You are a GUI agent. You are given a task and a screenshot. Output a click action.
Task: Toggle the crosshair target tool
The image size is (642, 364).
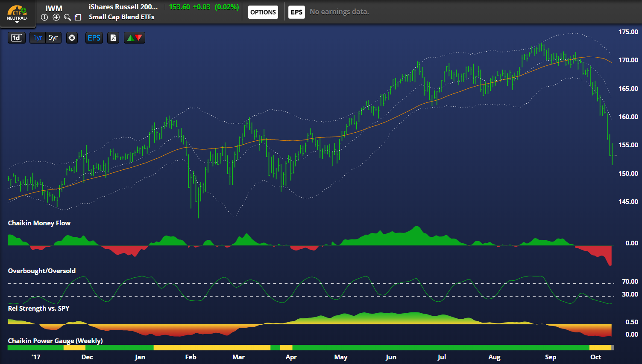pyautogui.click(x=72, y=38)
